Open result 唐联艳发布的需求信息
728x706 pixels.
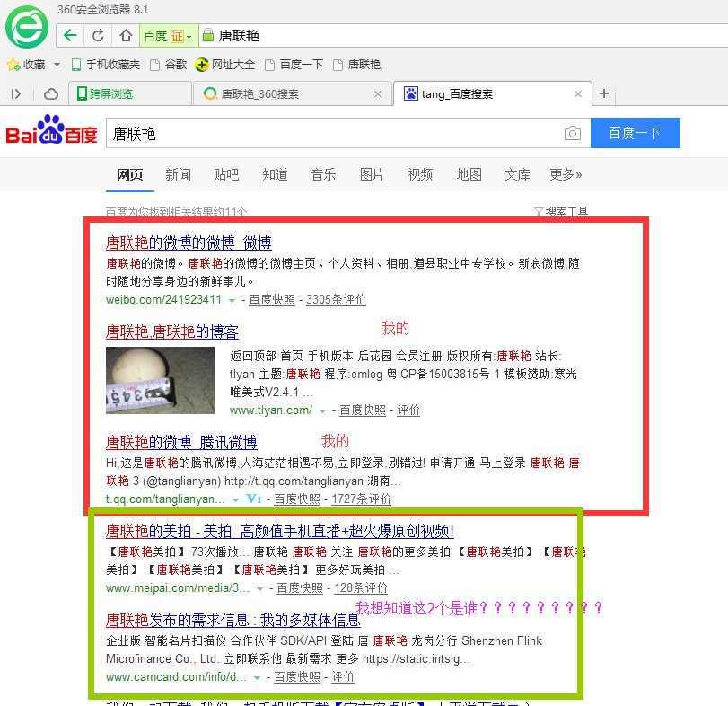coord(233,620)
